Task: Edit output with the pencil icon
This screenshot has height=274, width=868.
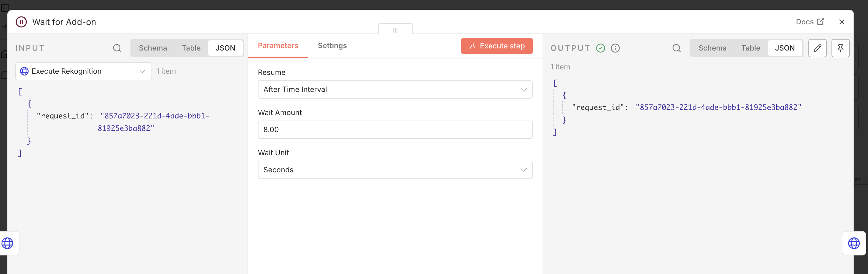Action: click(x=818, y=48)
